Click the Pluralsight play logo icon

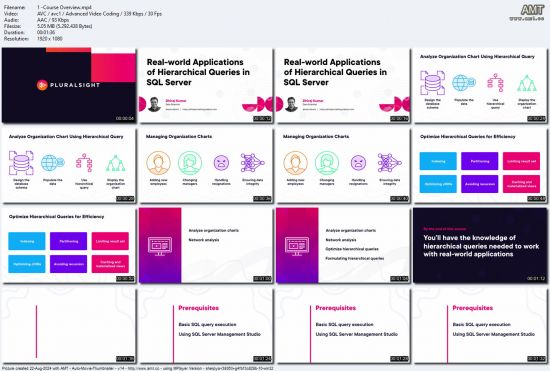(42, 85)
